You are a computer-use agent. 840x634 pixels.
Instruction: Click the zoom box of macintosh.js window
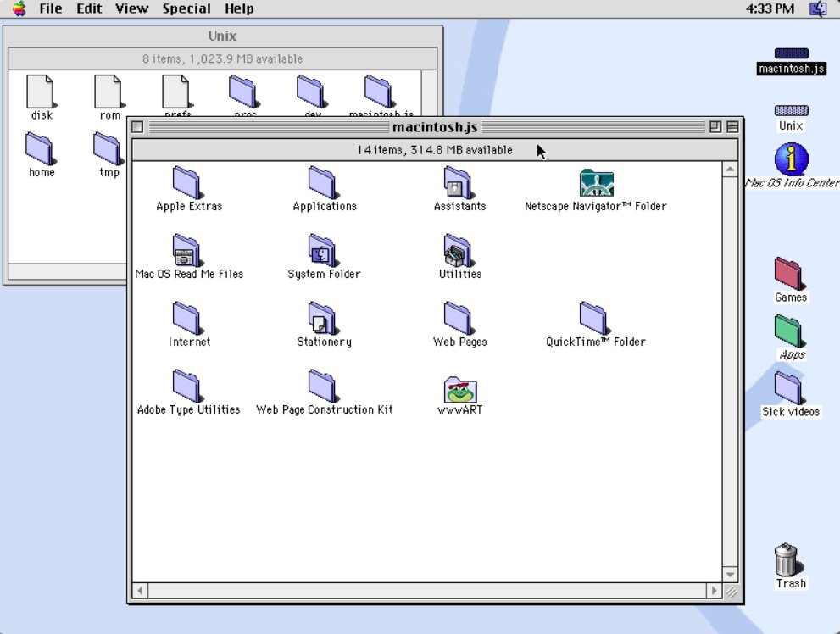(715, 127)
